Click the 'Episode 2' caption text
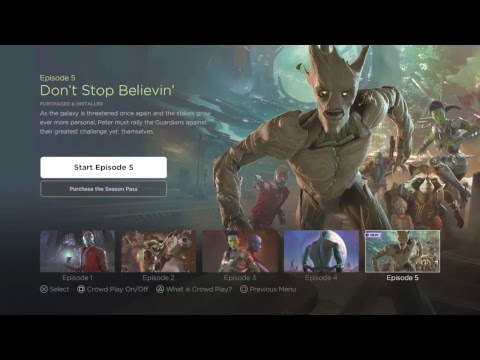 [x=158, y=278]
